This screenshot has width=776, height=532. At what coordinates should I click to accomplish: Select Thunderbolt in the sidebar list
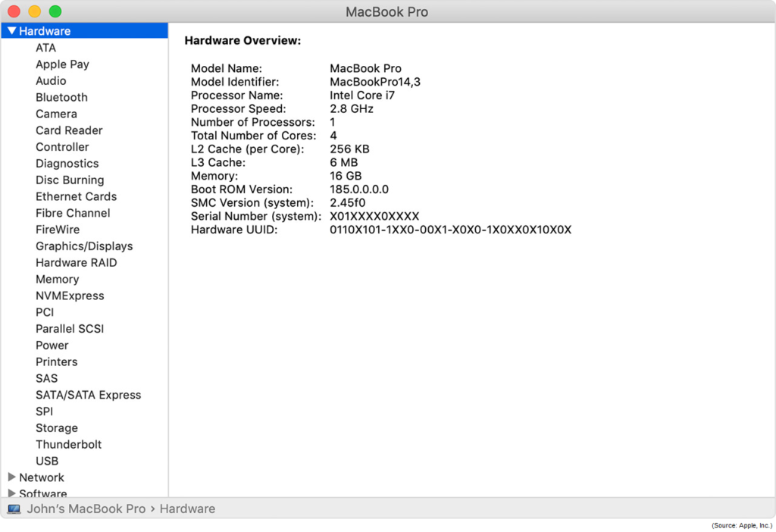click(68, 444)
